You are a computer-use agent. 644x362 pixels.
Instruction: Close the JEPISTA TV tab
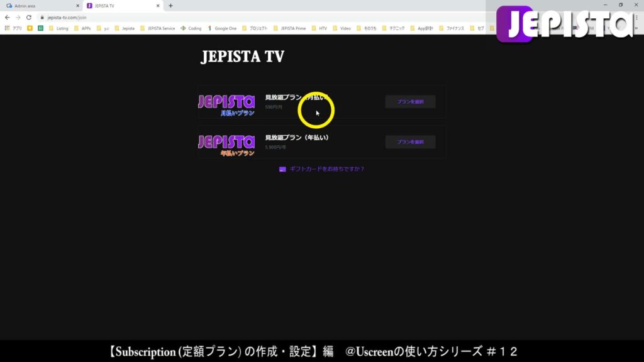(x=158, y=6)
